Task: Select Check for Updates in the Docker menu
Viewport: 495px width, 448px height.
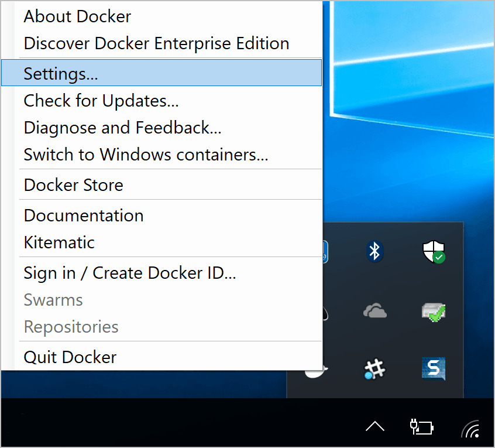Action: (x=101, y=100)
